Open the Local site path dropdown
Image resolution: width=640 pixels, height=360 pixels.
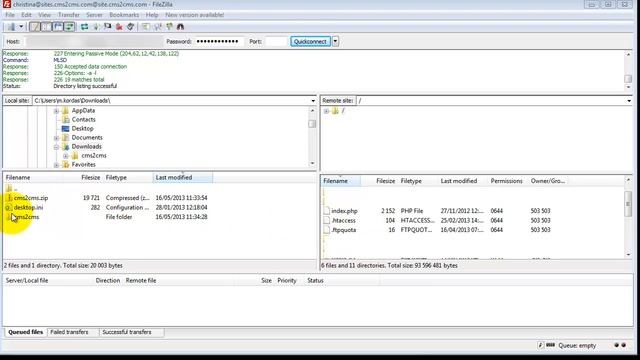tap(313, 101)
